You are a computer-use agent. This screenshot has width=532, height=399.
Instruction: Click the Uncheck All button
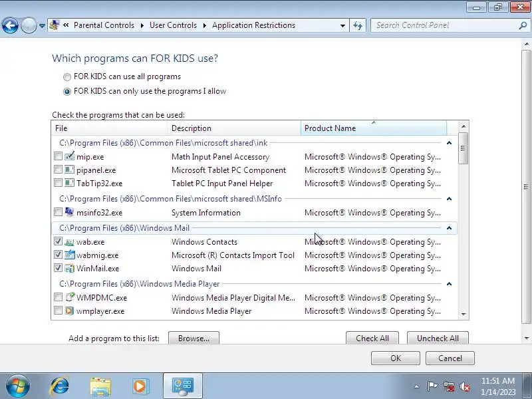(438, 338)
